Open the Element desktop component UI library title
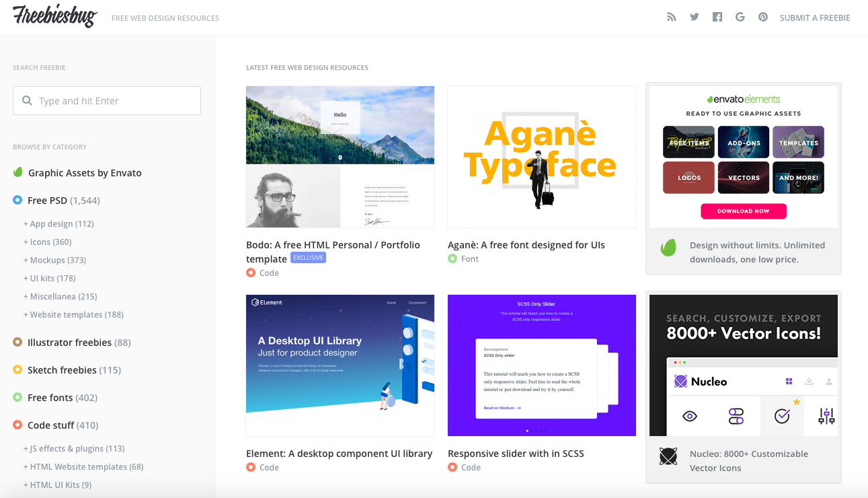The image size is (868, 498). (339, 454)
